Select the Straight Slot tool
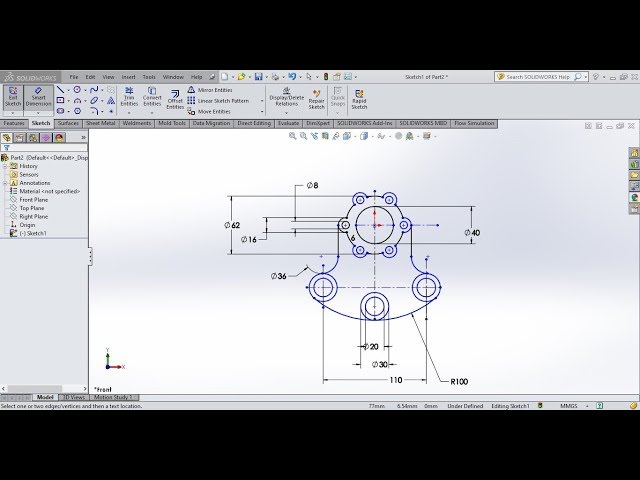Screen dimensions: 640x480 pyautogui.click(x=60, y=111)
